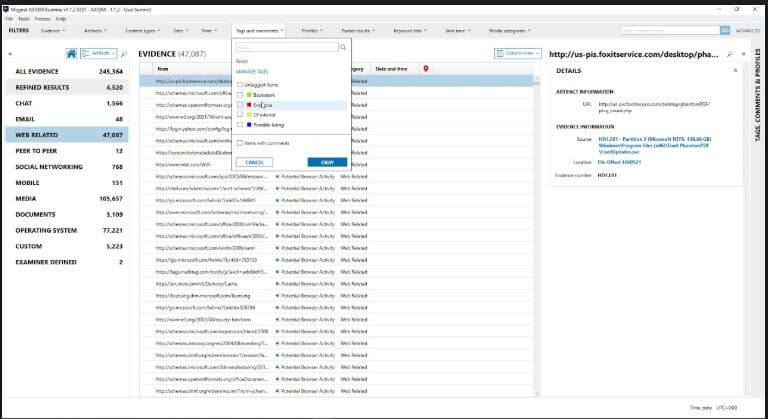Click the tag search field in popup
The width and height of the screenshot is (768, 419).
[287, 47]
